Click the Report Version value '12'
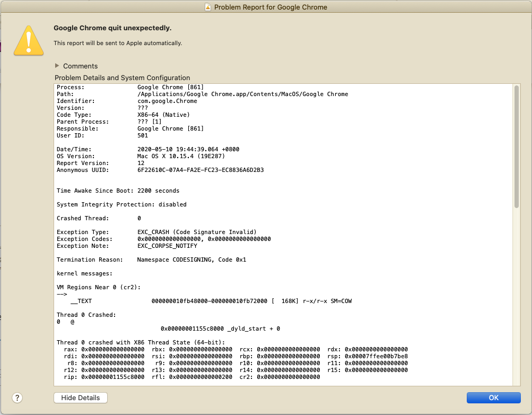The height and width of the screenshot is (415, 532). 141,163
